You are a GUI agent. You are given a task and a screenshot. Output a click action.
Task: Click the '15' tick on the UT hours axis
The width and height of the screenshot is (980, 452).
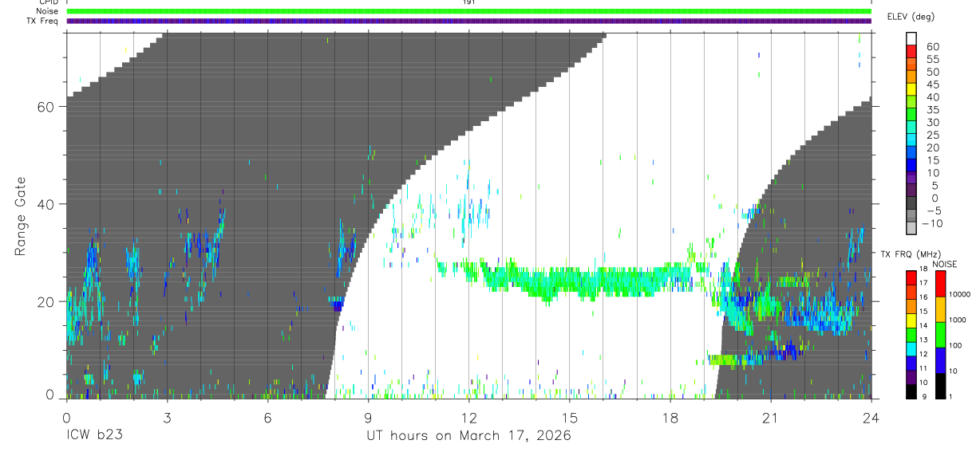pos(570,418)
